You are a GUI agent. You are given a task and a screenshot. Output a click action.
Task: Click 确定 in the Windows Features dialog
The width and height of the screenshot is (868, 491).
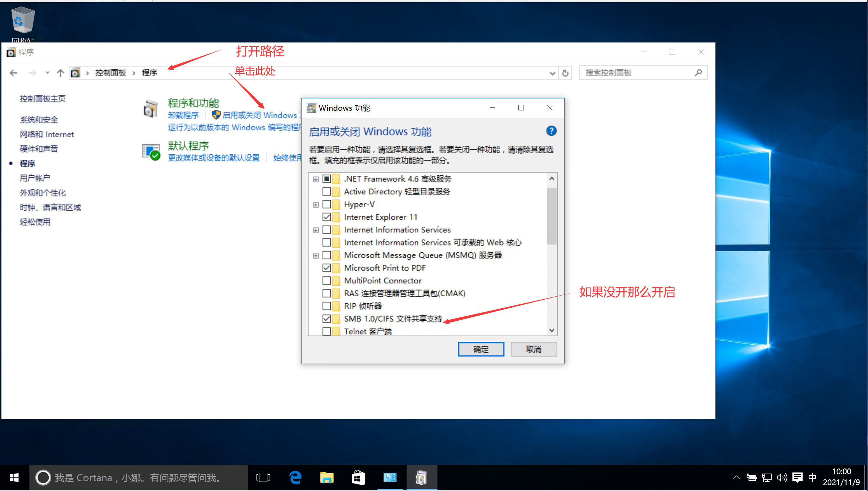point(481,349)
